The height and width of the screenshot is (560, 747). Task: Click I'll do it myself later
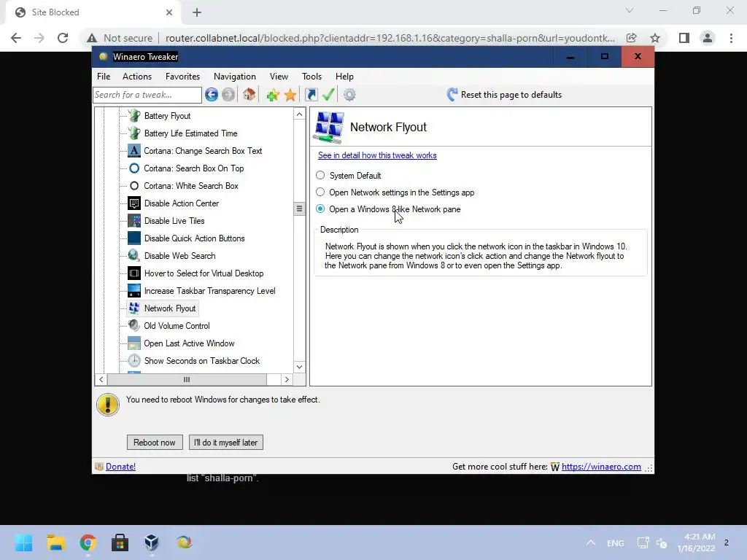(226, 443)
